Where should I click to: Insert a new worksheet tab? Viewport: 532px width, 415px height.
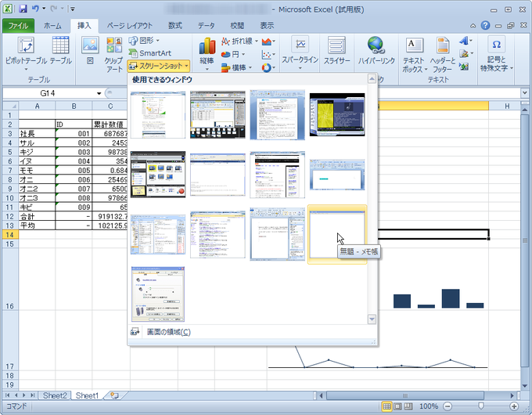pyautogui.click(x=115, y=395)
